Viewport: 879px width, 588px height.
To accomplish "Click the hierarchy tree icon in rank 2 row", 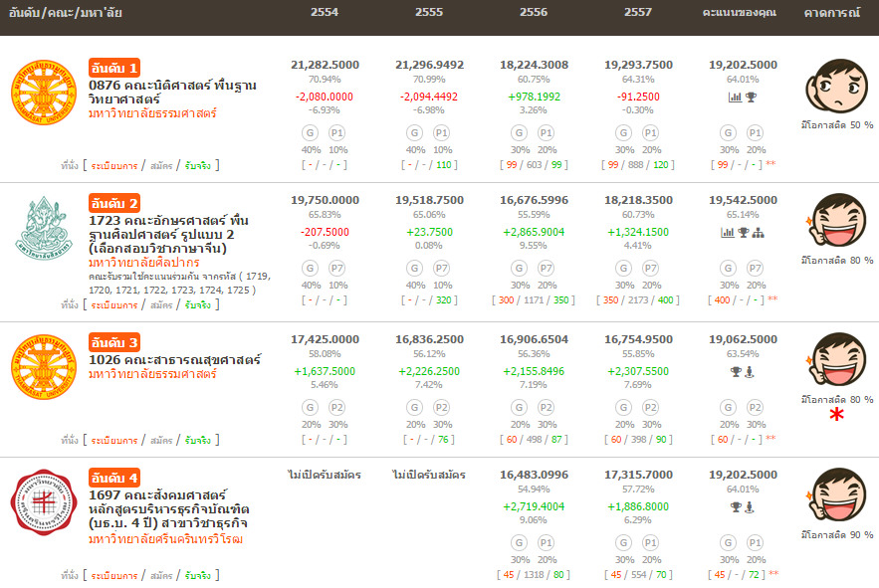I will (x=759, y=232).
